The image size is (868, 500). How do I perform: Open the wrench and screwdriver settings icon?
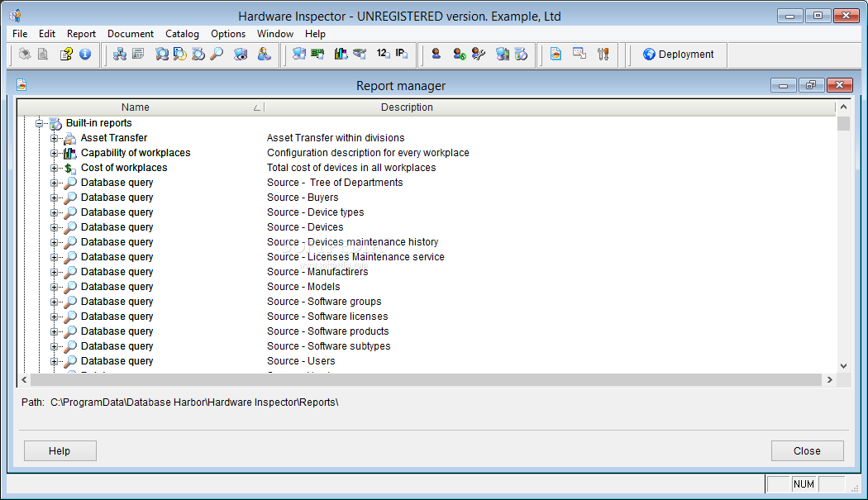pyautogui.click(x=603, y=54)
